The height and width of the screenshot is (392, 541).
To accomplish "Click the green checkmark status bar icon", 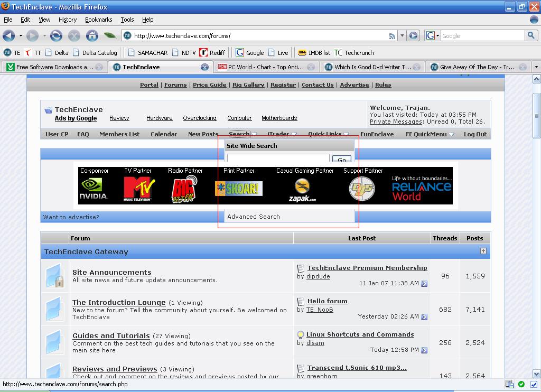I will coord(521,384).
